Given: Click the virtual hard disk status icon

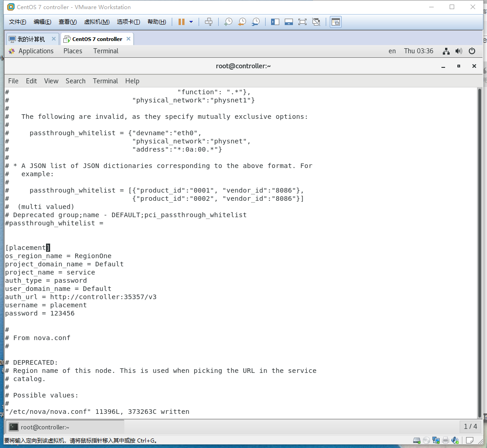Looking at the screenshot, I should point(416,440).
